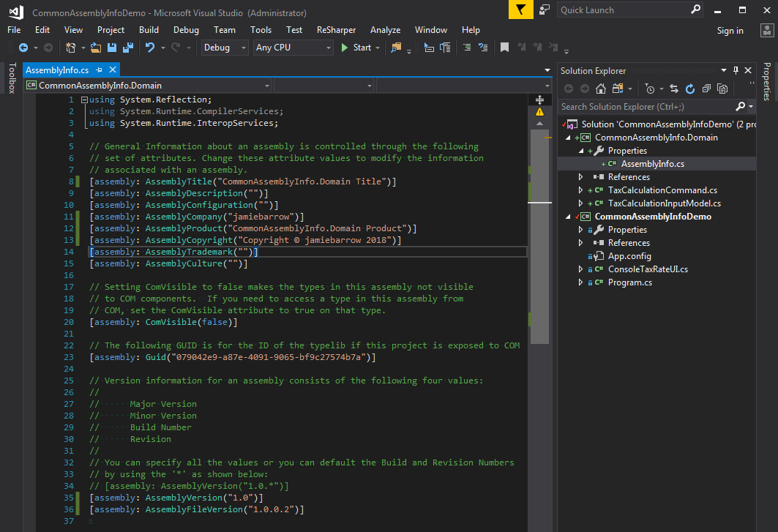The width and height of the screenshot is (778, 532).
Task: Click the Sign in link
Action: [730, 30]
